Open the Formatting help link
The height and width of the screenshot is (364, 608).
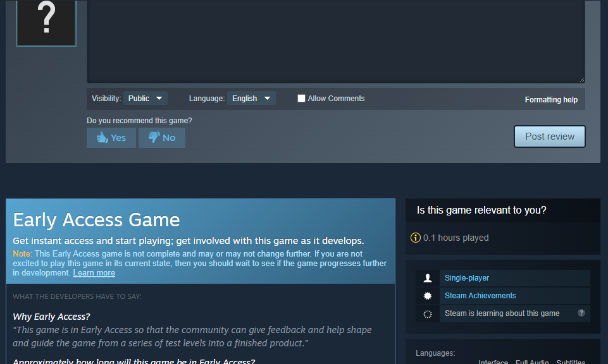[x=551, y=99]
